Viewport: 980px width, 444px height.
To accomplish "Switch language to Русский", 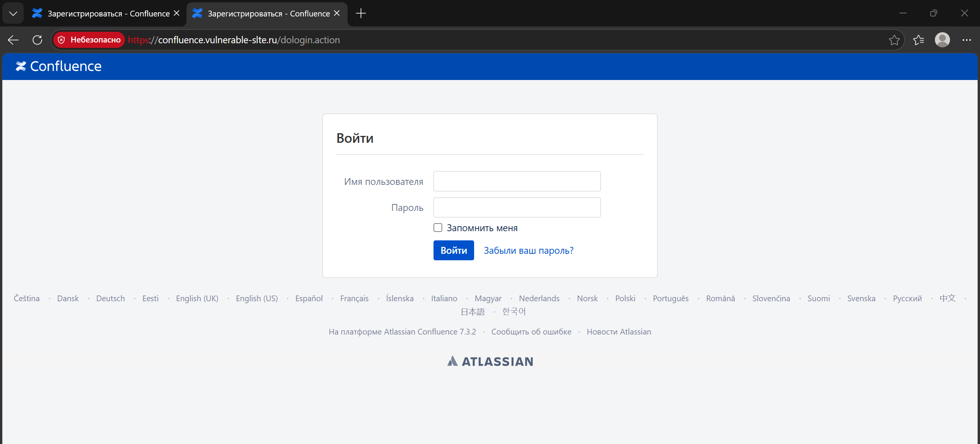I will [x=908, y=298].
